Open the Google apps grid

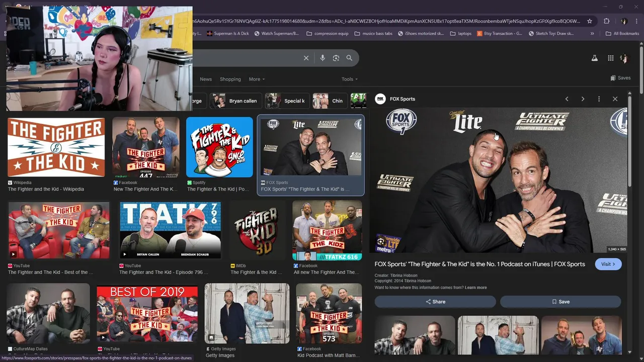[610, 58]
